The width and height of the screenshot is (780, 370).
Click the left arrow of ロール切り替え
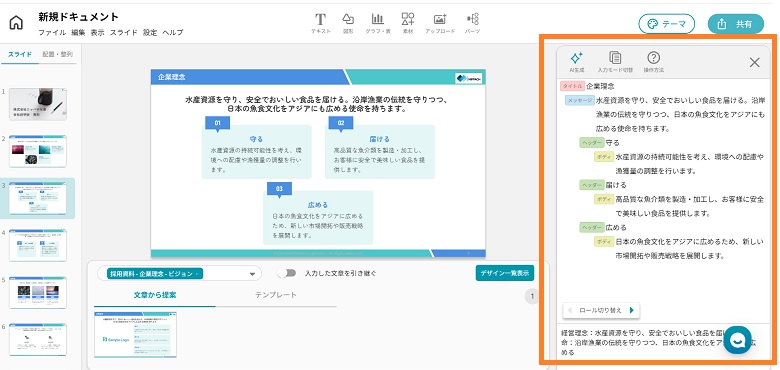[570, 310]
